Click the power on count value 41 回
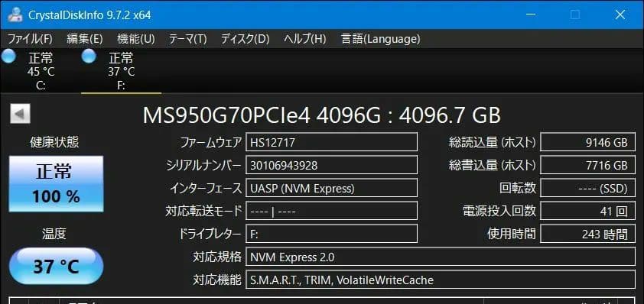The width and height of the screenshot is (644, 304). tap(587, 212)
